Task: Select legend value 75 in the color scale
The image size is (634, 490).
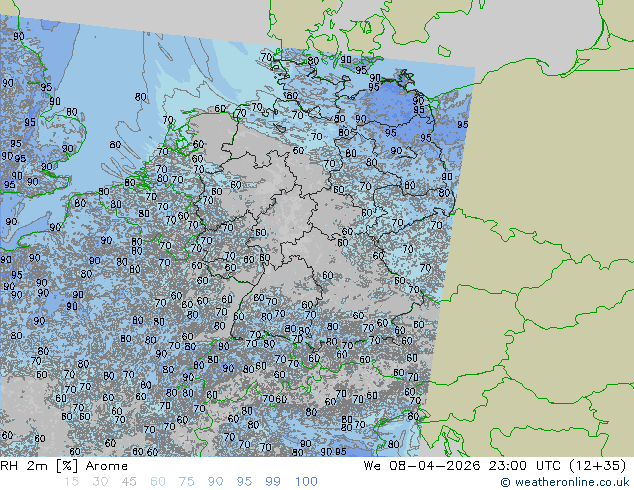Action: tap(186, 482)
